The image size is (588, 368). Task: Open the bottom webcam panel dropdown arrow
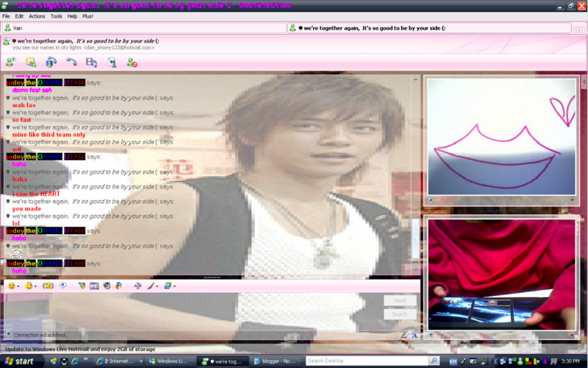coord(572,335)
